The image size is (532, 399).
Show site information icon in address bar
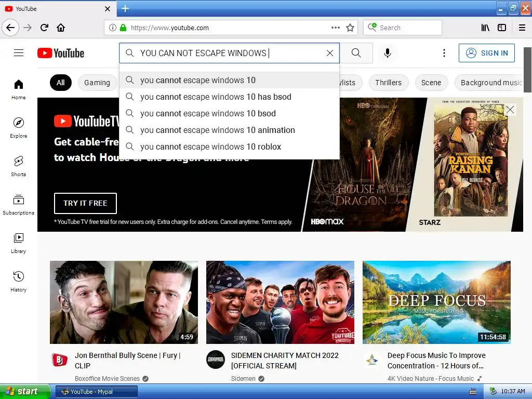coord(113,28)
